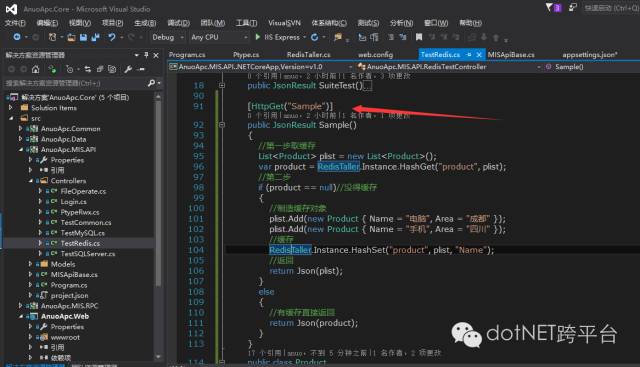This screenshot has height=367, width=640.
Task: Run project with IIS Express button
Action: (x=278, y=37)
